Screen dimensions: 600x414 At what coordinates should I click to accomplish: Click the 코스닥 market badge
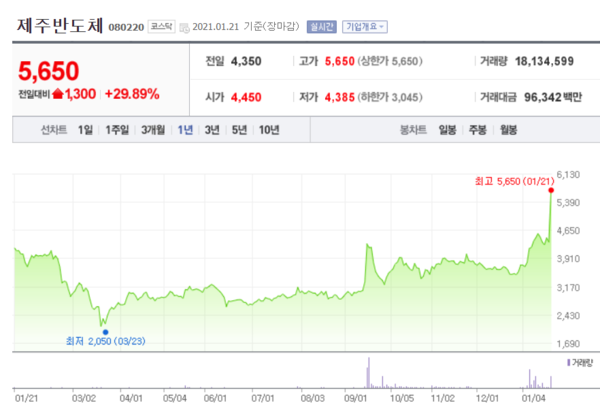(161, 26)
